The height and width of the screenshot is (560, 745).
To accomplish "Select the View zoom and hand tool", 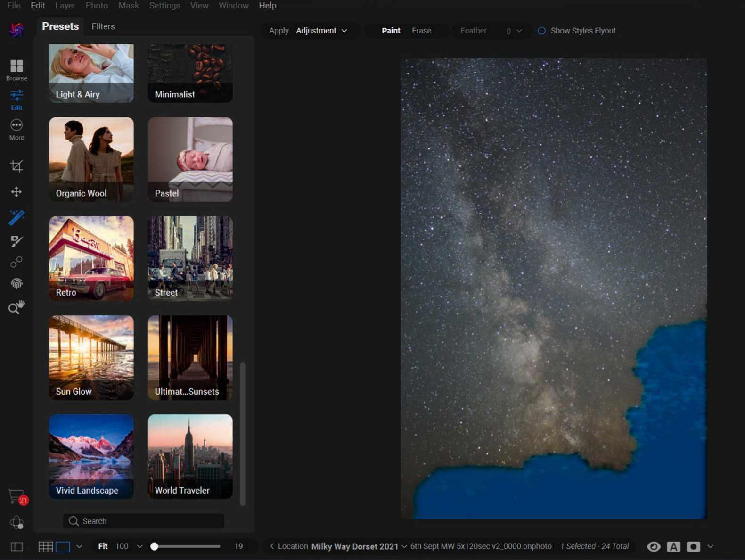I will (x=16, y=307).
